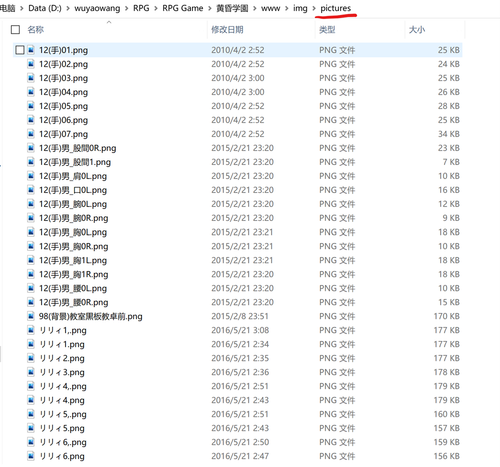Click date 2015/2/8 23:51
Viewport: 500px width, 467px height.
pos(240,316)
